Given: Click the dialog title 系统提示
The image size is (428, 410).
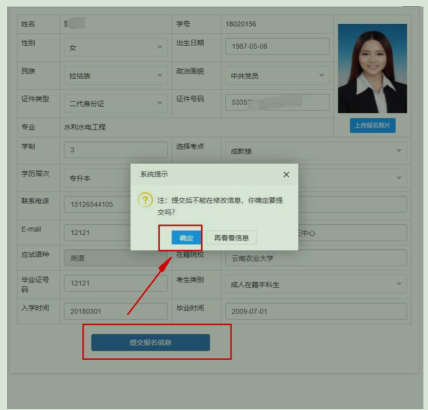Looking at the screenshot, I should click(154, 174).
